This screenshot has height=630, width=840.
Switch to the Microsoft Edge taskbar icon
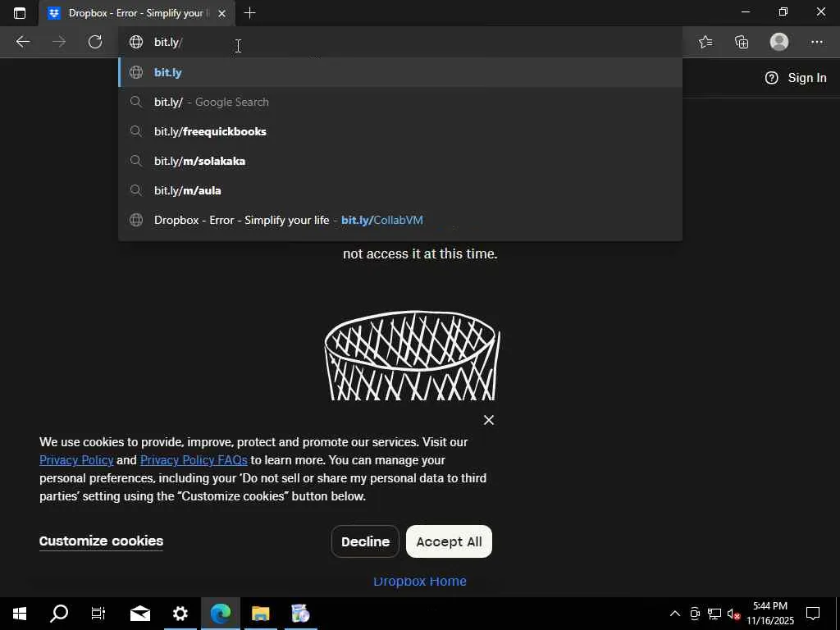[220, 614]
